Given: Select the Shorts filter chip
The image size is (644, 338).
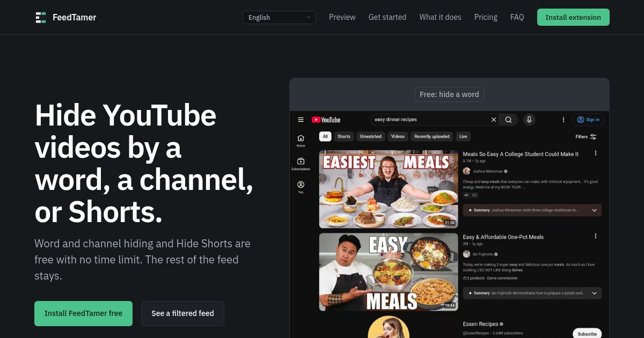Looking at the screenshot, I should click(x=344, y=136).
